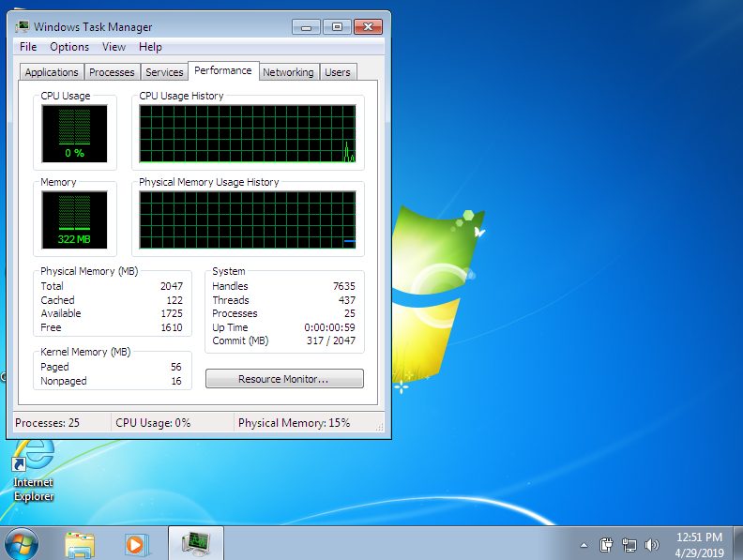Click the Windows Task Manager title text

click(93, 27)
